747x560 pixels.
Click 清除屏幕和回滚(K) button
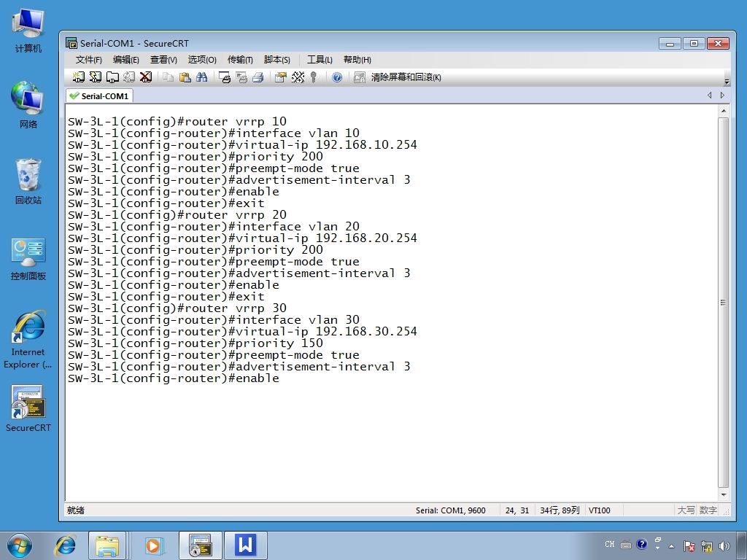click(x=406, y=77)
